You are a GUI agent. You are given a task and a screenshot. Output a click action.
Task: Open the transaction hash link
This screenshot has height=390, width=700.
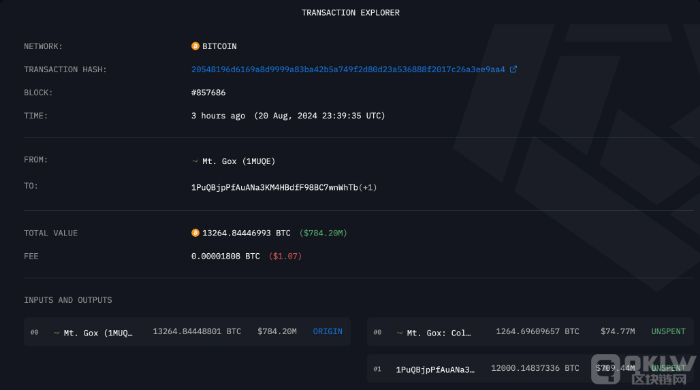348,69
